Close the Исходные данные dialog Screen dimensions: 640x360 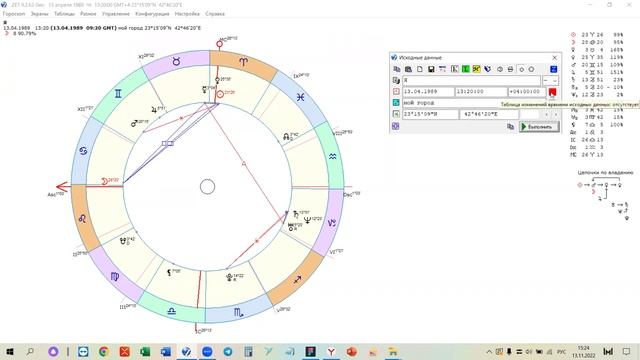[x=555, y=58]
